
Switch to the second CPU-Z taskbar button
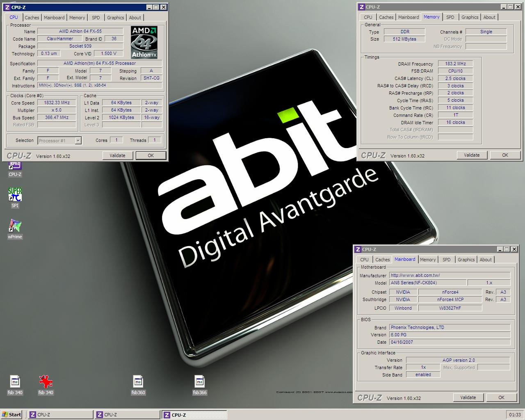[127, 415]
